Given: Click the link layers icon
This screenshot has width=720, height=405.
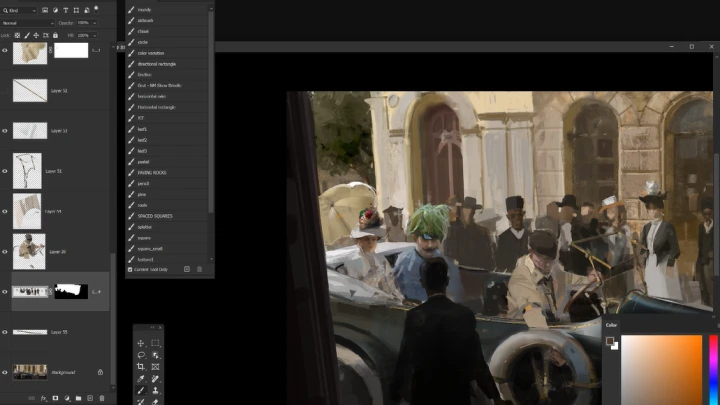Looking at the screenshot, I should [31, 398].
